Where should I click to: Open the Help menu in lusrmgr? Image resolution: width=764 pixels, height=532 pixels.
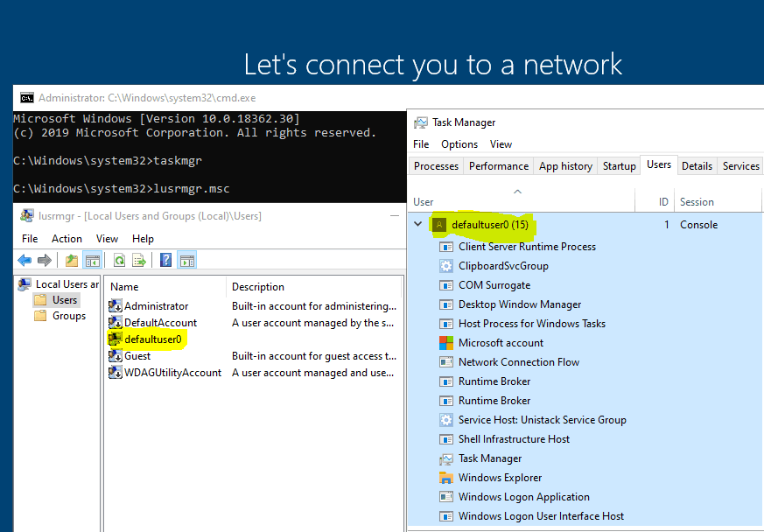(x=143, y=239)
